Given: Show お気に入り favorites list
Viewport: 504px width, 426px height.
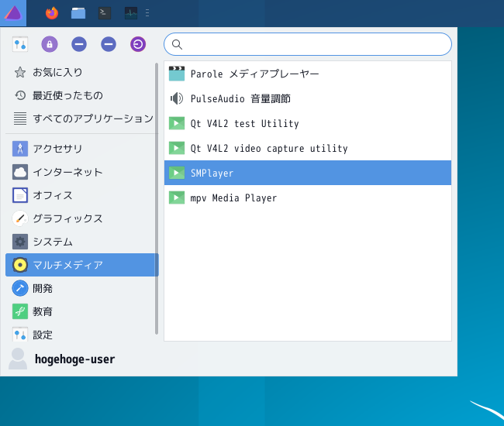Looking at the screenshot, I should [81, 72].
